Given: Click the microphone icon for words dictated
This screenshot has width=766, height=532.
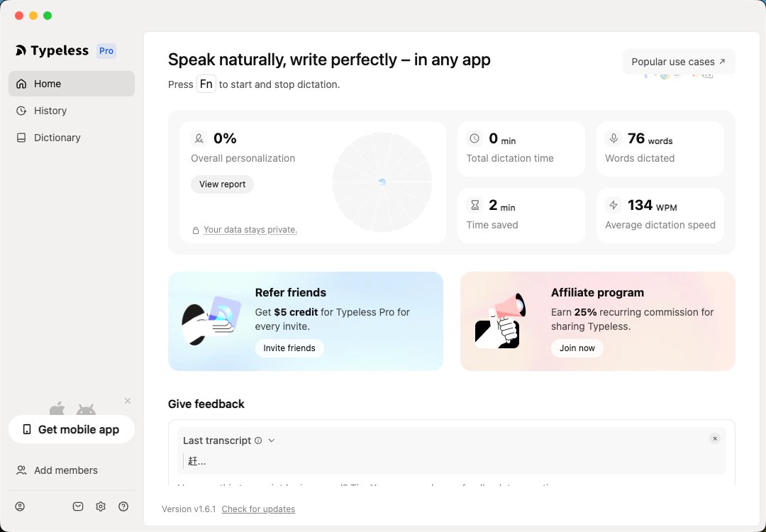Looking at the screenshot, I should click(x=613, y=138).
